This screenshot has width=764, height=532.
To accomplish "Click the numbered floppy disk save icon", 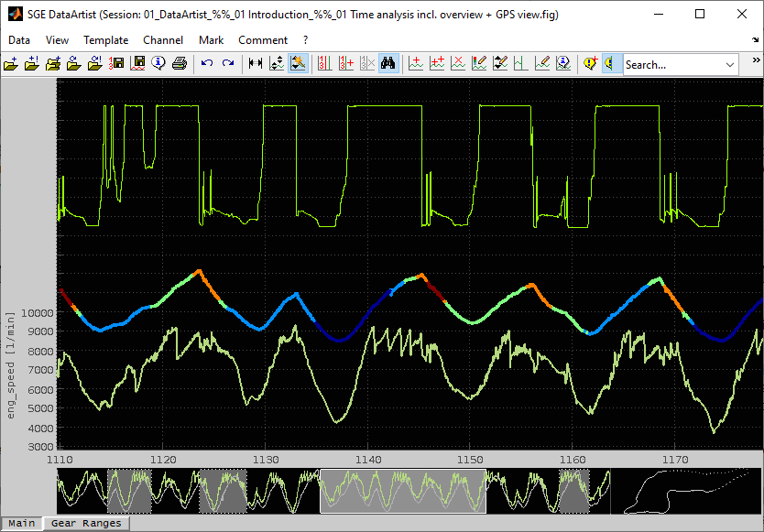I will coord(116,63).
